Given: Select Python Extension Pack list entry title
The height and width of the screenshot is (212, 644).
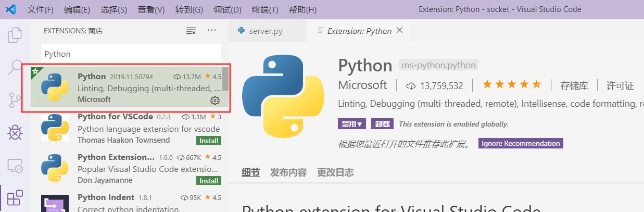Looking at the screenshot, I should [x=116, y=157].
